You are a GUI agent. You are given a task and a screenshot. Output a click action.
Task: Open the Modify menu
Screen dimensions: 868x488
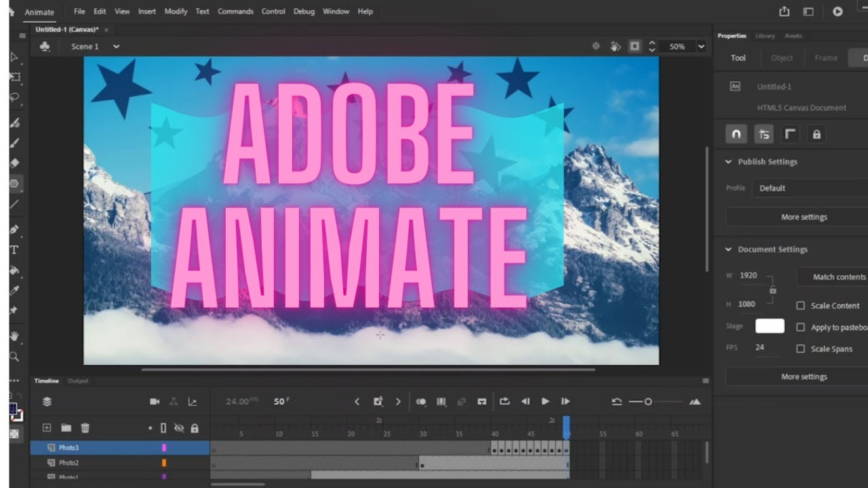[x=176, y=12]
